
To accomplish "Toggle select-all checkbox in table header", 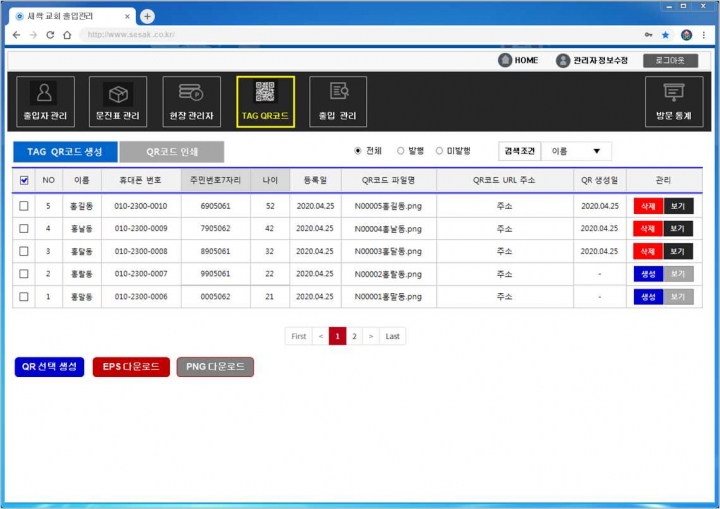I will [24, 180].
